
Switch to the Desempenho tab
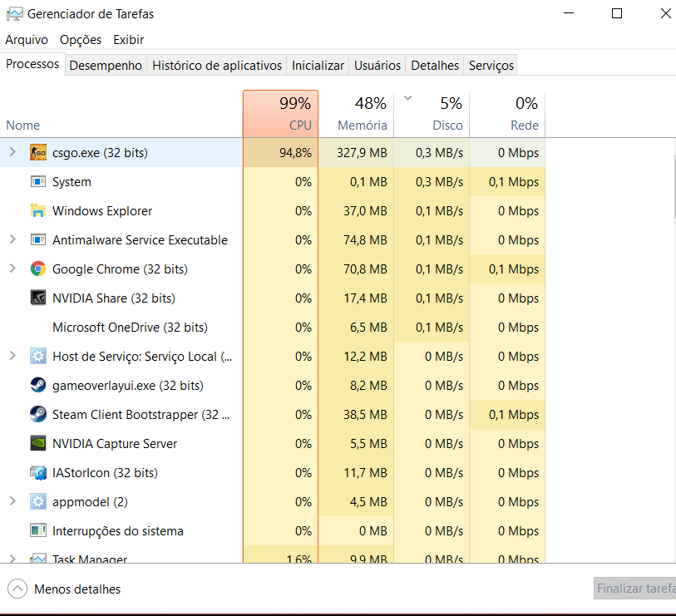(106, 65)
